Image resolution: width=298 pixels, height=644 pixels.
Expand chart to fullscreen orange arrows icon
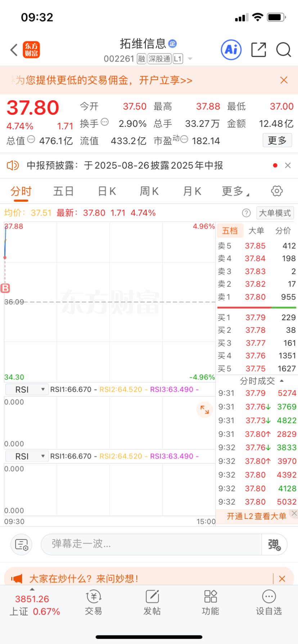[x=205, y=409]
